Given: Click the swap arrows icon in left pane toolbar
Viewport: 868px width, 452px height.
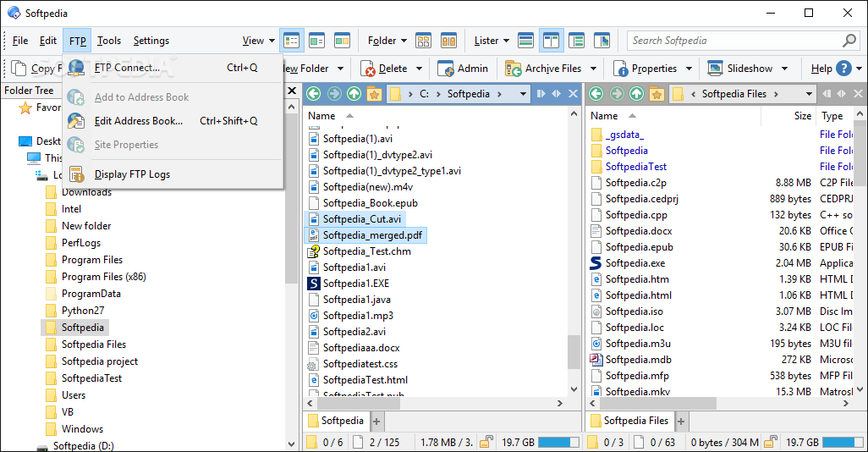Looking at the screenshot, I should tap(557, 94).
